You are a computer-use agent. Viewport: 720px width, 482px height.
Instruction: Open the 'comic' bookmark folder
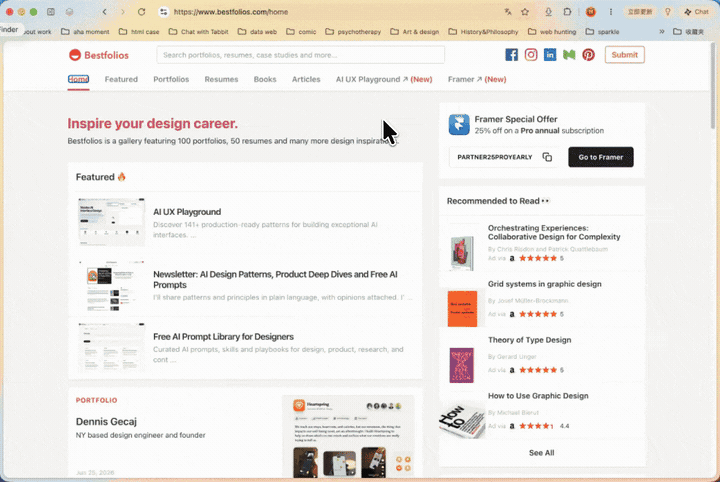tap(301, 32)
